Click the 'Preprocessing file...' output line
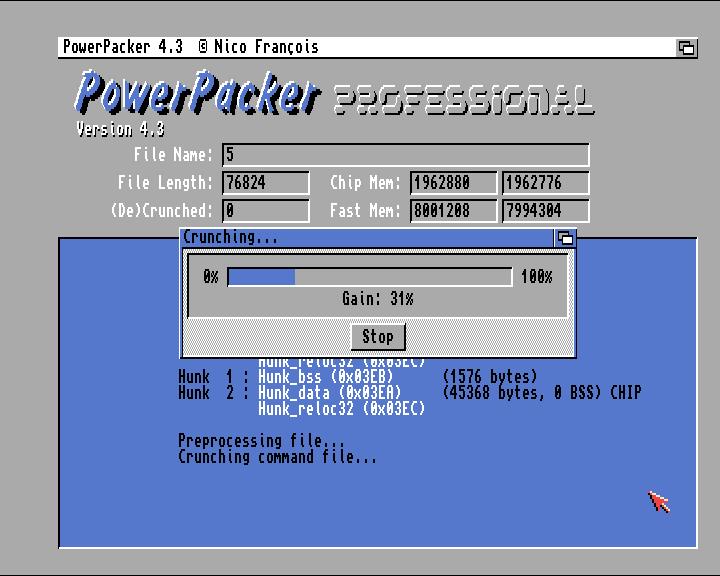 click(x=261, y=441)
